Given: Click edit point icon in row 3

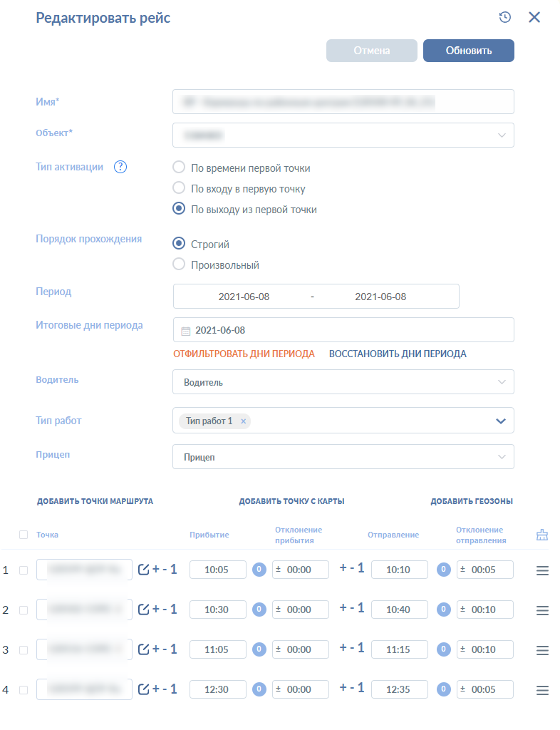Looking at the screenshot, I should (143, 649).
